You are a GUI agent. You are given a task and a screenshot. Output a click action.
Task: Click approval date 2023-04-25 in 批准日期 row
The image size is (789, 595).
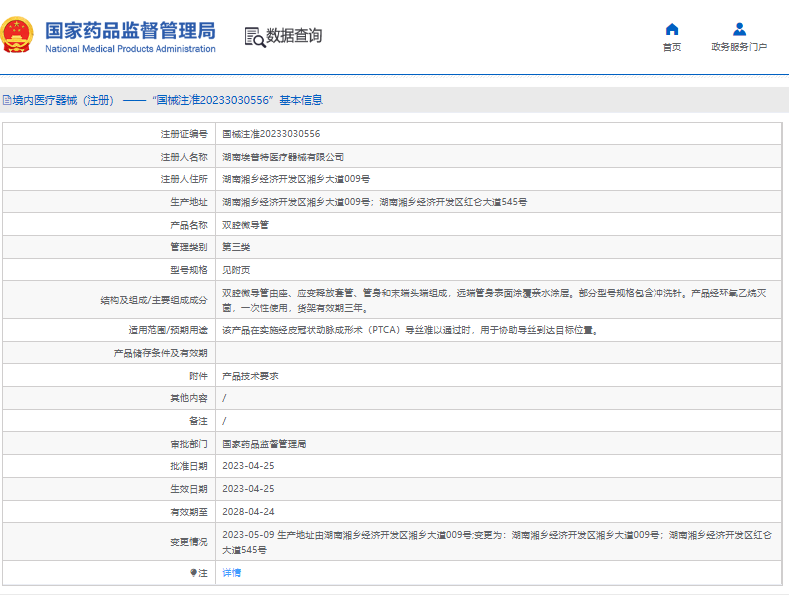(x=248, y=466)
